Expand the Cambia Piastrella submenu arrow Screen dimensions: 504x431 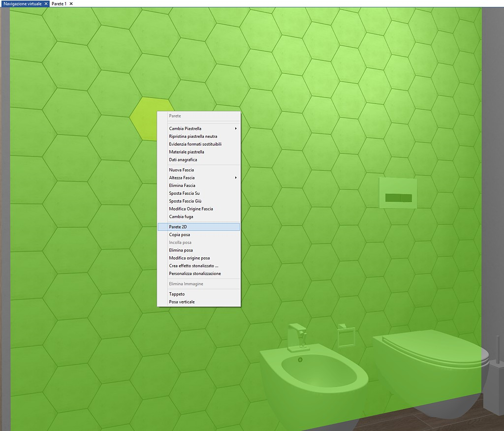[x=236, y=128]
